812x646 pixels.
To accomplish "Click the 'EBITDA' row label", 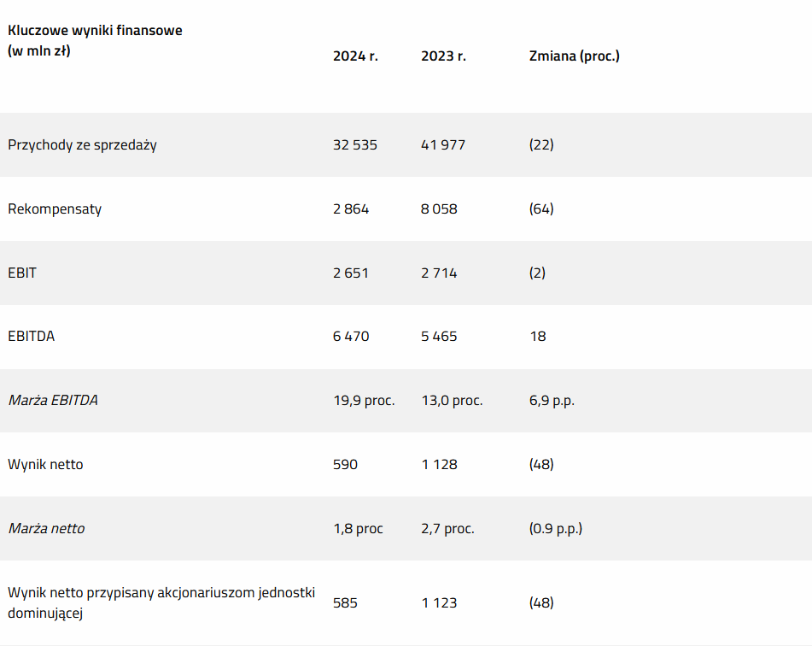I will point(31,336).
